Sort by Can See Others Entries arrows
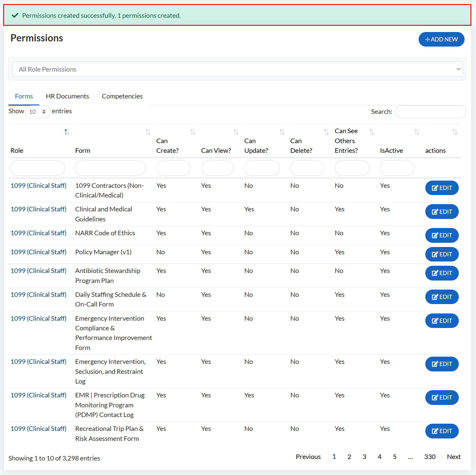This screenshot has height=475, width=476. 372,132
